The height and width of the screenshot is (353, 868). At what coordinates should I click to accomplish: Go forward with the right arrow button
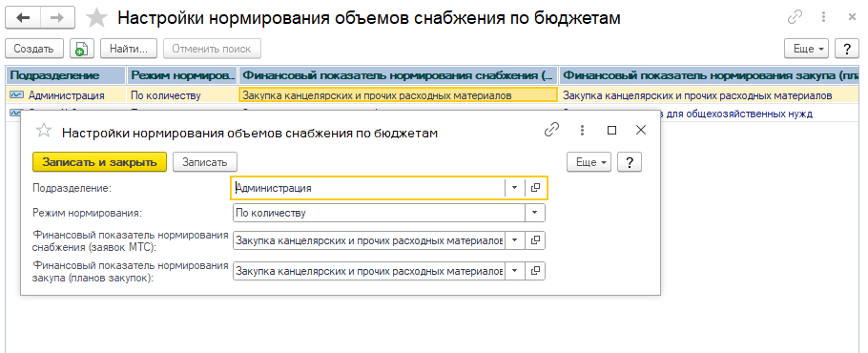(x=58, y=18)
